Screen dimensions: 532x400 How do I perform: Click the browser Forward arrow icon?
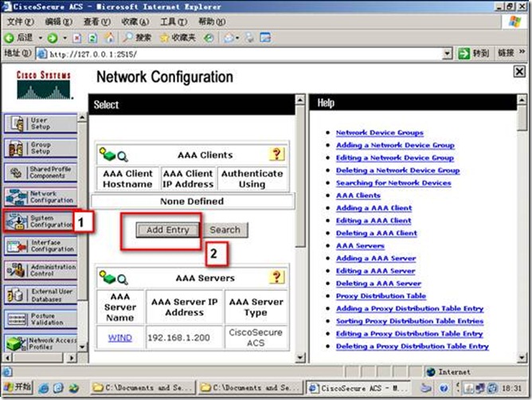pos(53,37)
